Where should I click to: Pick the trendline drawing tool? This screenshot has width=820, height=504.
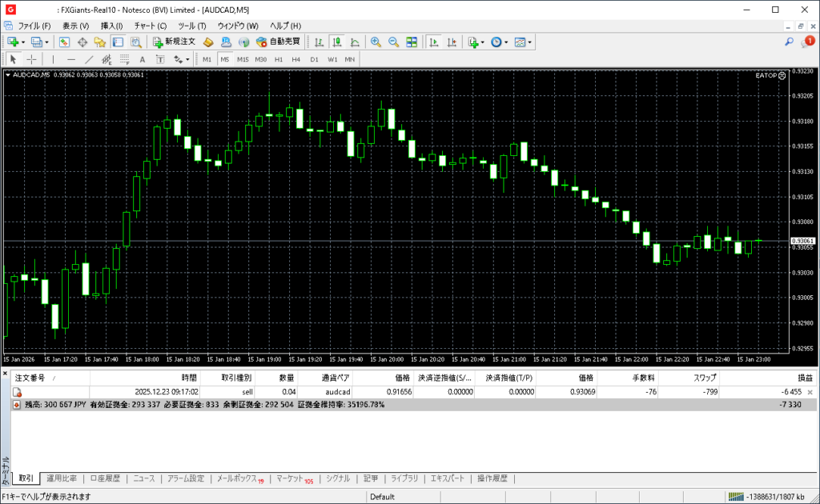click(x=89, y=59)
